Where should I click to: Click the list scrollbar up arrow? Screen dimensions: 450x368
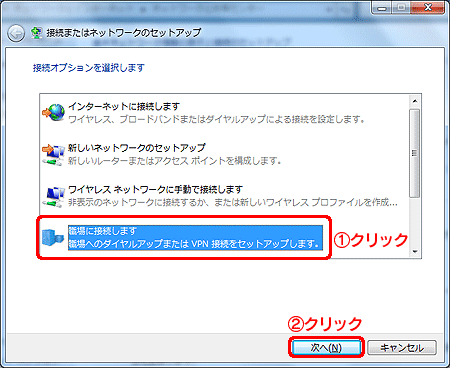click(415, 101)
